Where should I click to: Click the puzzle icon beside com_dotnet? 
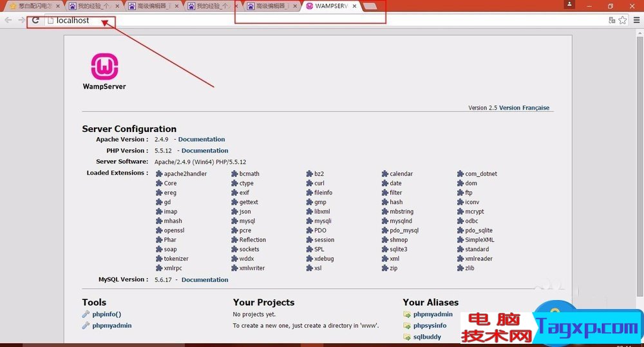tap(460, 174)
